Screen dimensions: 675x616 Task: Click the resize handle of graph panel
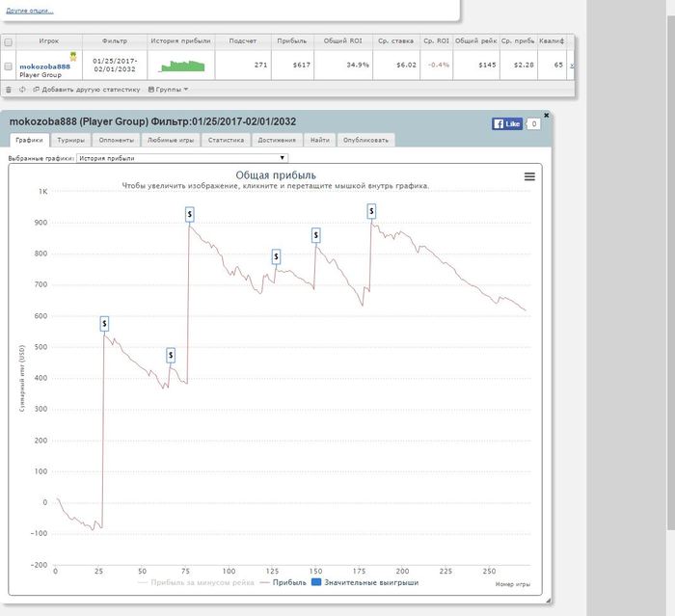point(548,601)
